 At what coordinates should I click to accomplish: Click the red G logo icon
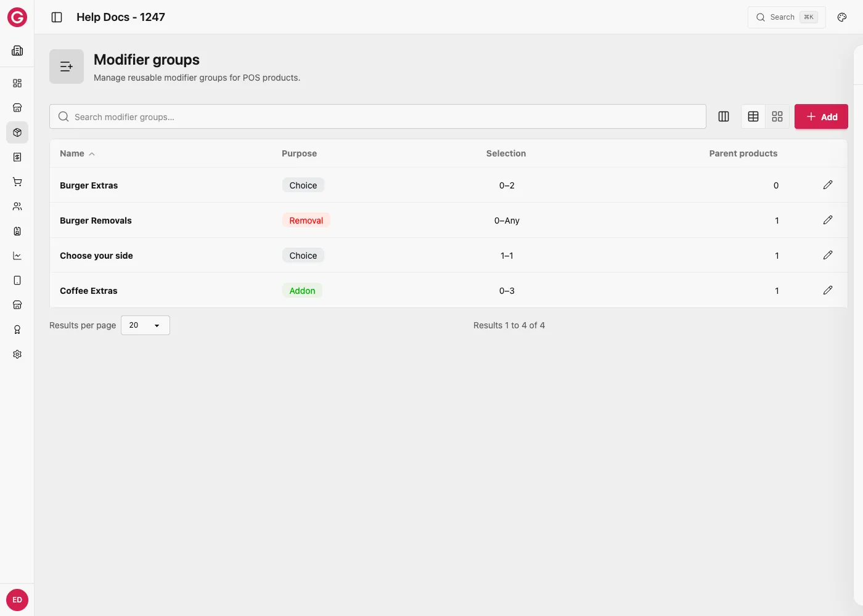(17, 17)
